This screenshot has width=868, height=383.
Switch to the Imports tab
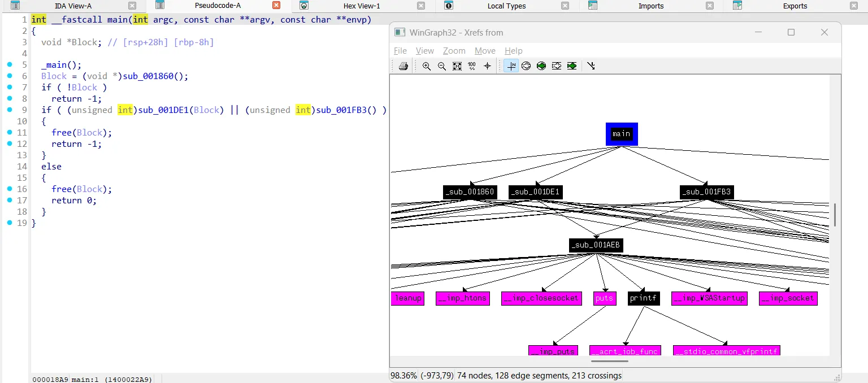click(650, 6)
